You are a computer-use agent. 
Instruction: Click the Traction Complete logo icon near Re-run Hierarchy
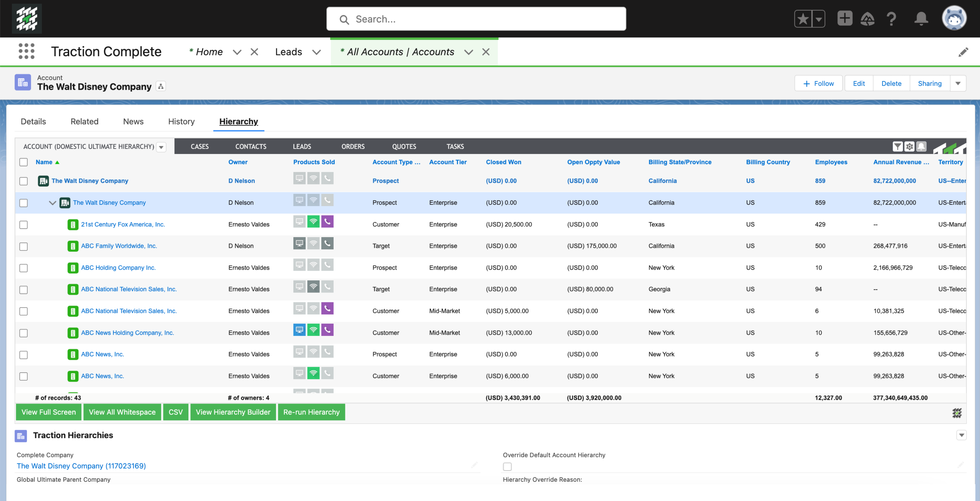point(957,413)
